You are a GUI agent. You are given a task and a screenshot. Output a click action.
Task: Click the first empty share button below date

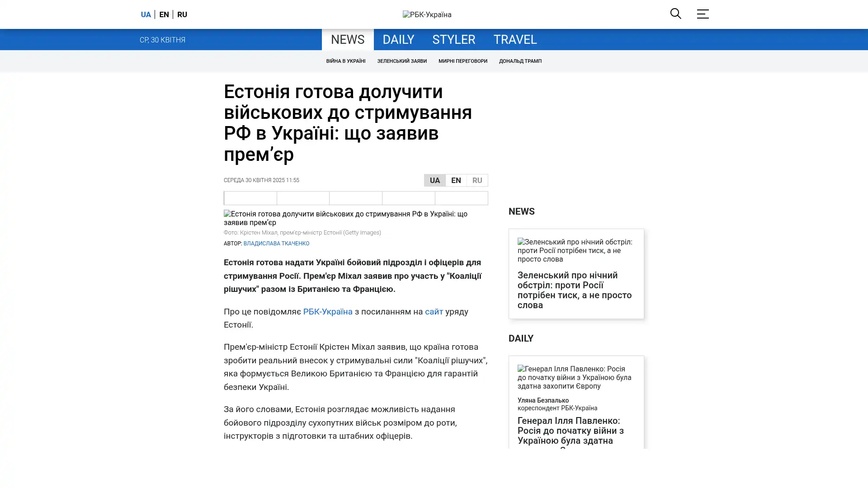[x=250, y=198]
